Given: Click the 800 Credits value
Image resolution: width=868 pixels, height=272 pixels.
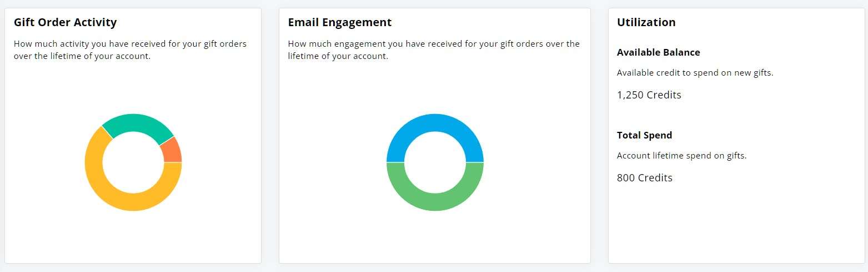Looking at the screenshot, I should pos(645,178).
